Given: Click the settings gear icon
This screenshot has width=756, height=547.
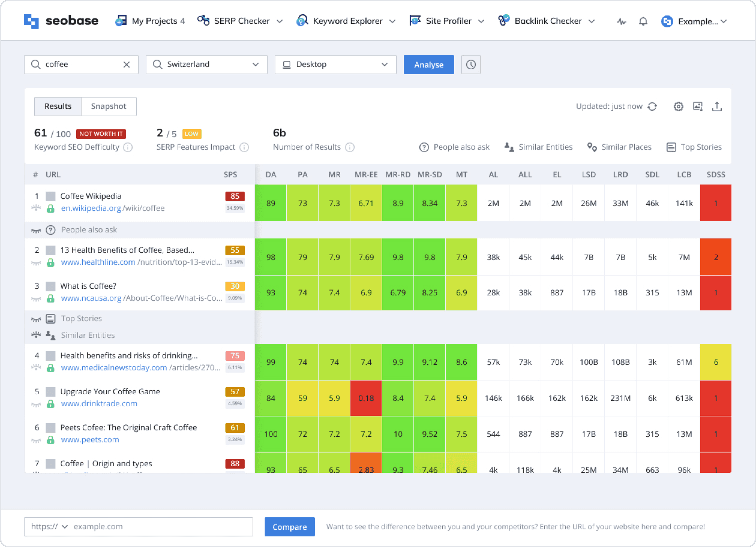Looking at the screenshot, I should click(x=678, y=106).
